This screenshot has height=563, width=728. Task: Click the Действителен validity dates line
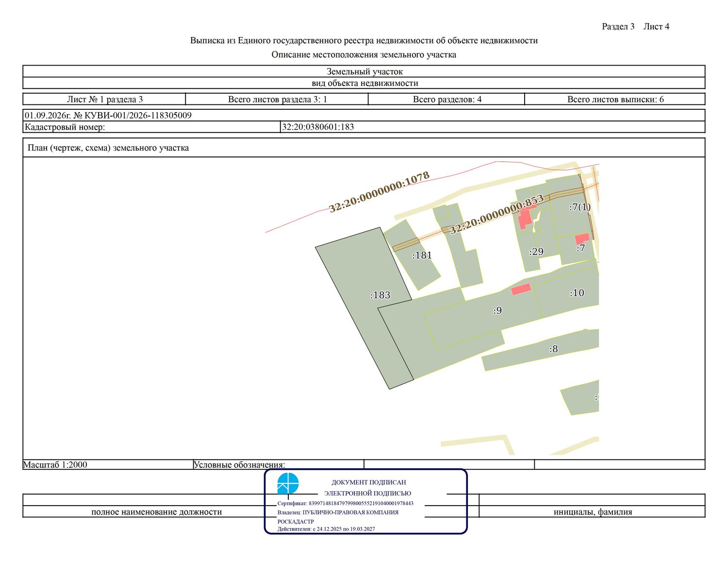tap(326, 529)
